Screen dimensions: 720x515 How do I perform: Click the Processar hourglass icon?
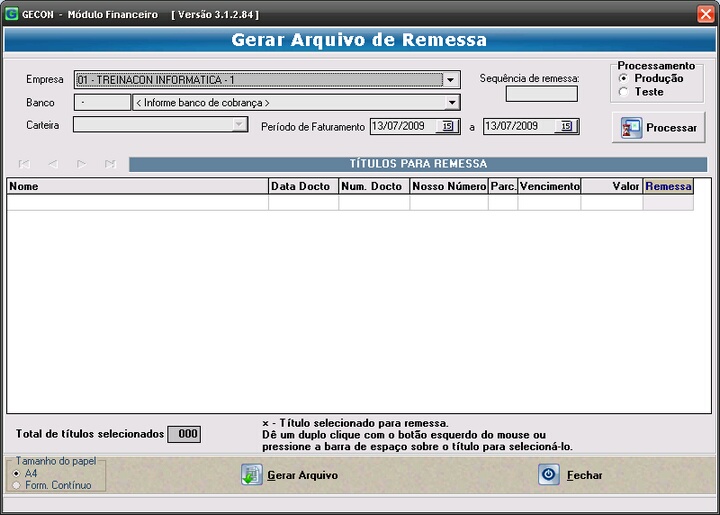(x=631, y=128)
